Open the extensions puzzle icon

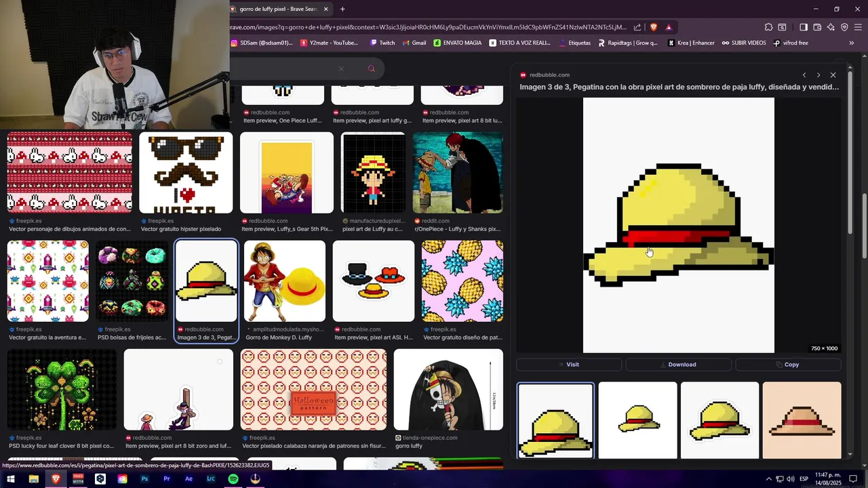(x=768, y=27)
